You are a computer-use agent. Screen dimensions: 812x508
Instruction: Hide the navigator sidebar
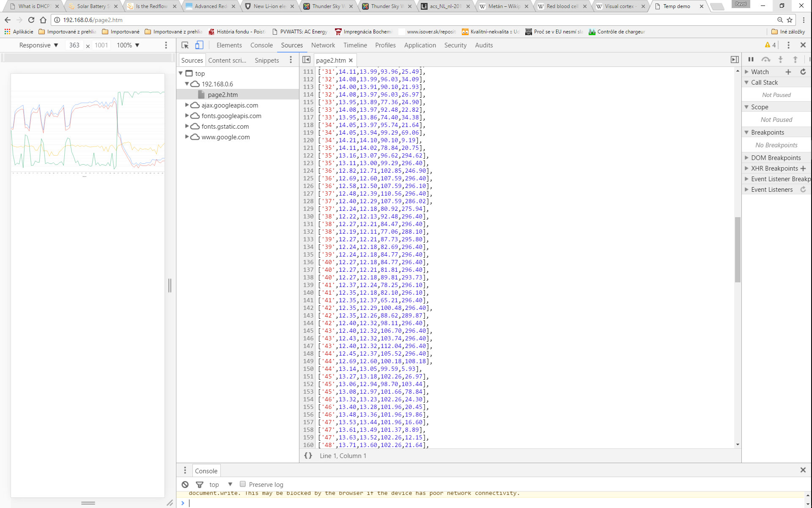pyautogui.click(x=307, y=60)
